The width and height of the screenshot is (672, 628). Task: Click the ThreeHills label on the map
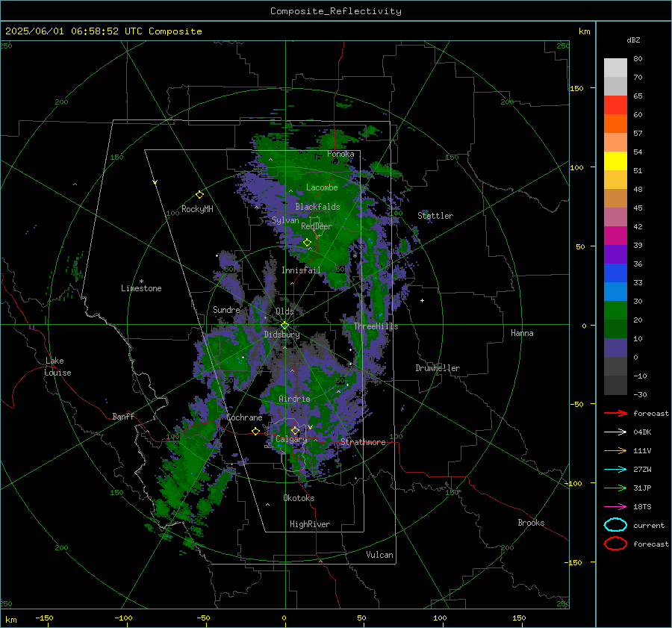[376, 326]
